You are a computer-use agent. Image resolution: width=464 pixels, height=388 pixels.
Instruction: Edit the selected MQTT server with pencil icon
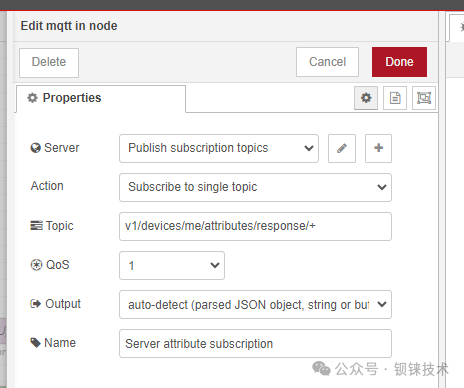click(342, 148)
